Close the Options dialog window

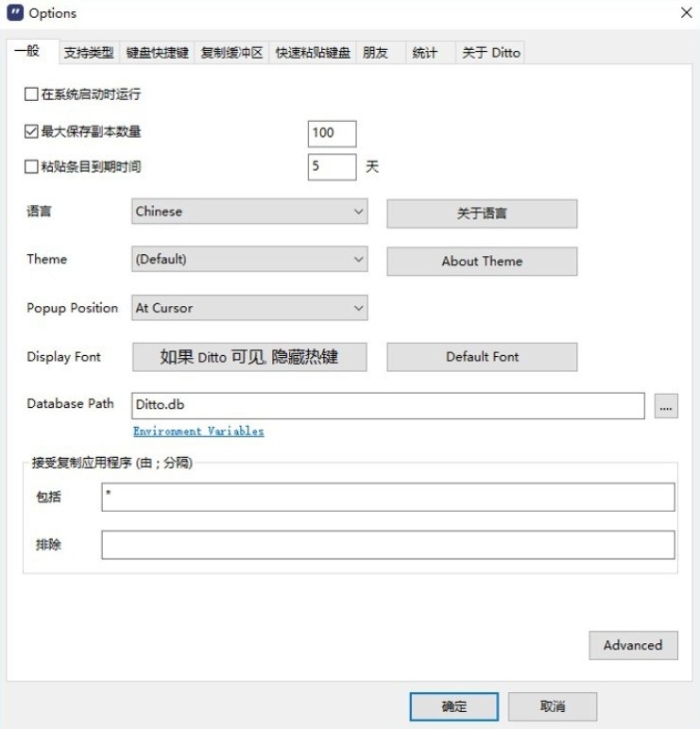(686, 12)
